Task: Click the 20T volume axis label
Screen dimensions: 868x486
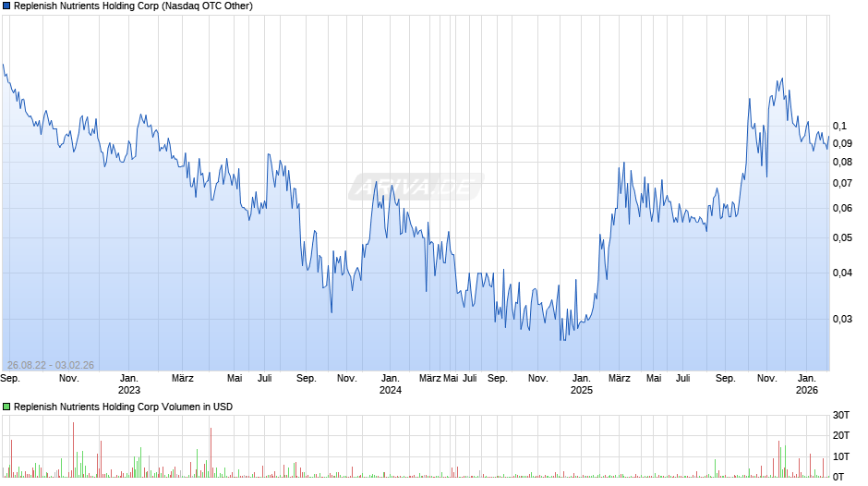Action: pyautogui.click(x=841, y=435)
